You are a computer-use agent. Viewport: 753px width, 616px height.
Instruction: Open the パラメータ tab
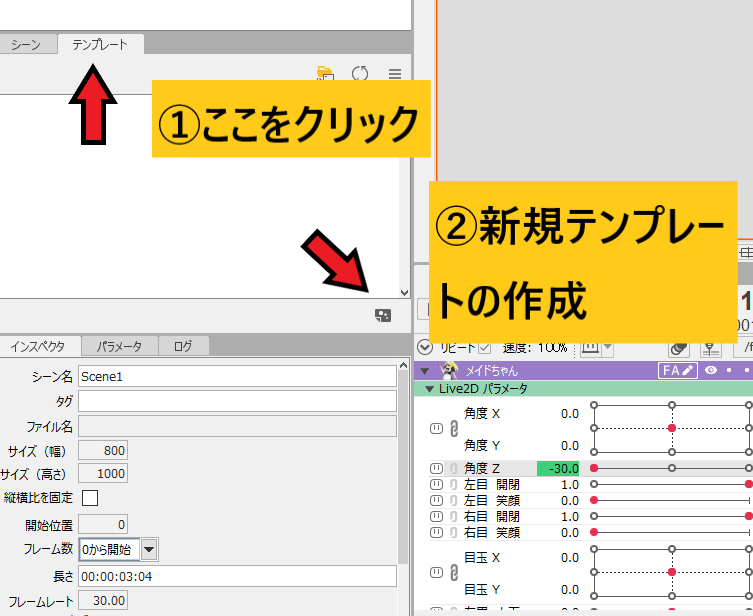coord(120,346)
